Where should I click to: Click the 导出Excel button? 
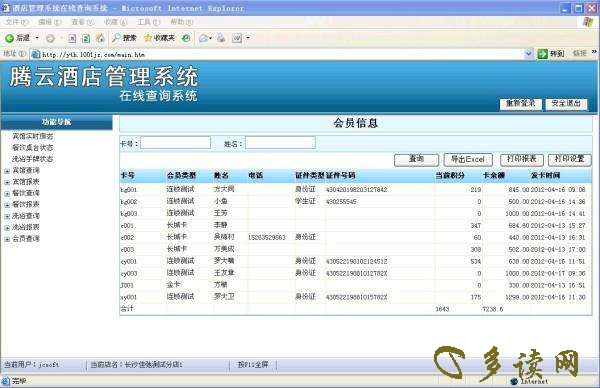[468, 160]
